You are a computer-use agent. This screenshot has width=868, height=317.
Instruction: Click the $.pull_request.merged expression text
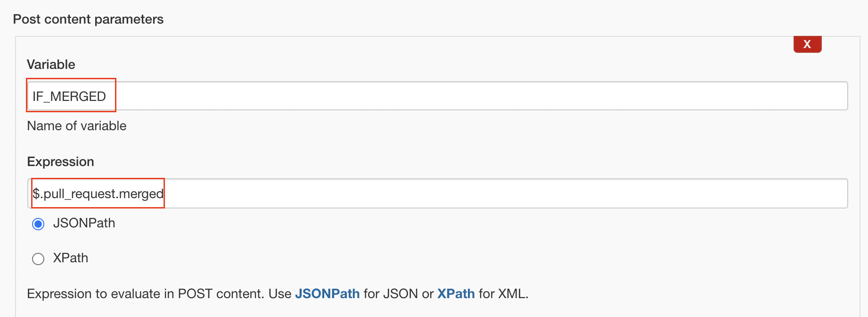(98, 193)
